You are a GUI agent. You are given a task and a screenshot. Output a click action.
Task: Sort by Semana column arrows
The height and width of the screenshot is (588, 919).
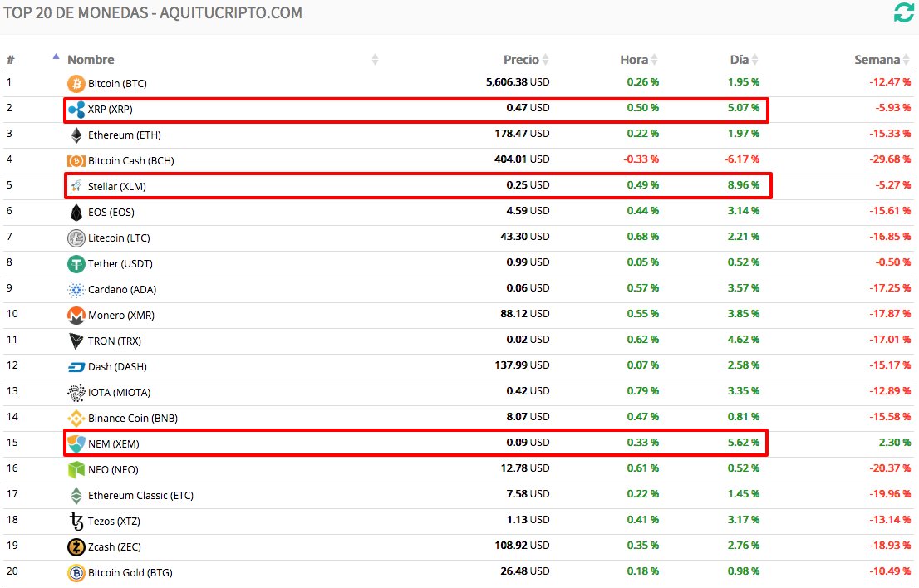[x=906, y=59]
